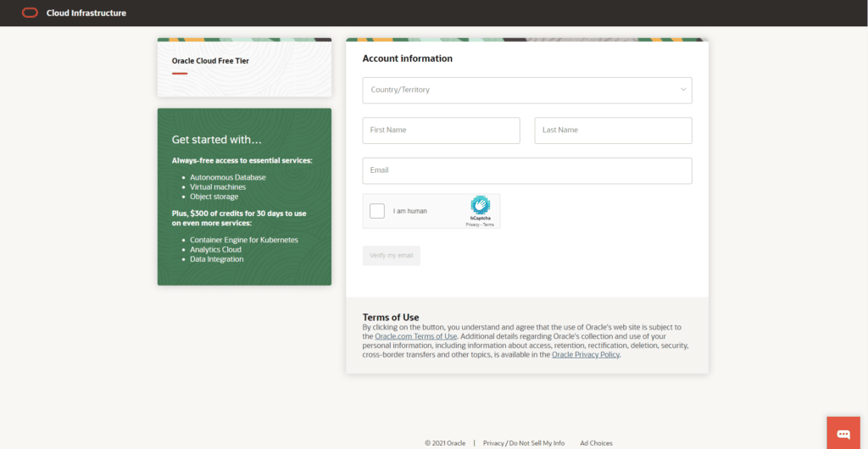Open the Country/Territory dropdown
868x449 pixels.
click(526, 90)
